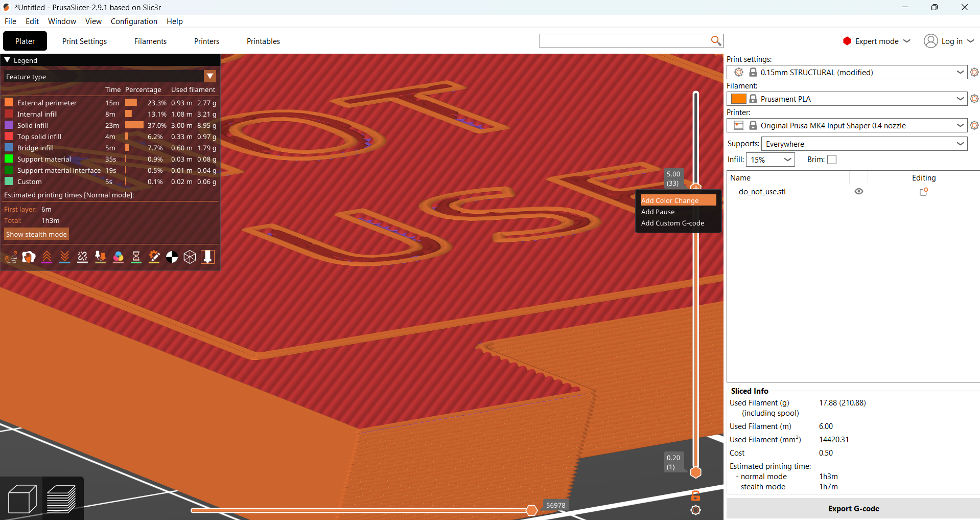The image size is (980, 520).
Task: Toggle the Color changes visibility icon
Action: point(119,257)
